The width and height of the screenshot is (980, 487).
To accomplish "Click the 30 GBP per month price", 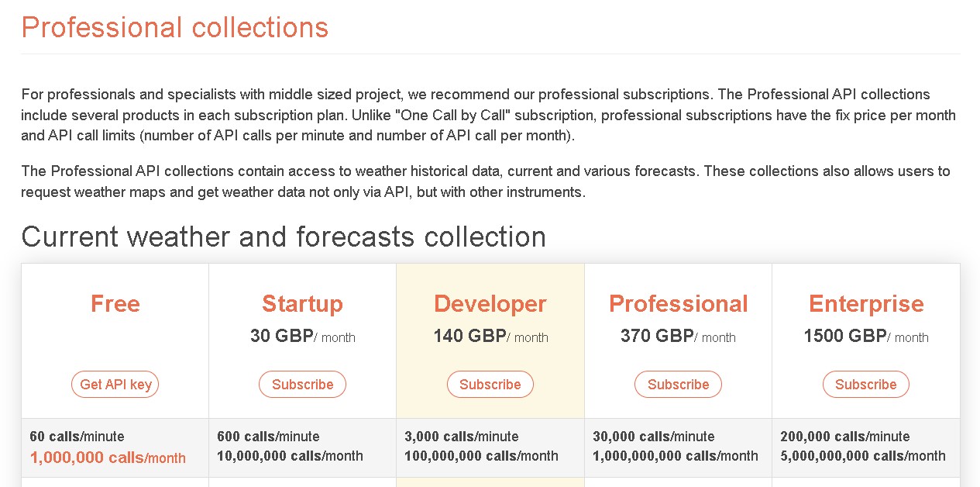I will tap(302, 337).
